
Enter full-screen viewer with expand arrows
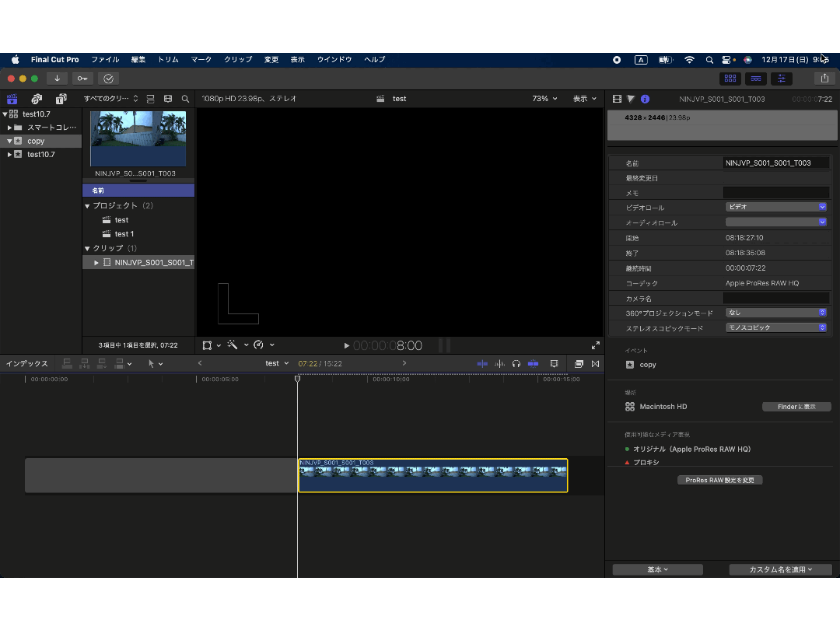tap(596, 345)
